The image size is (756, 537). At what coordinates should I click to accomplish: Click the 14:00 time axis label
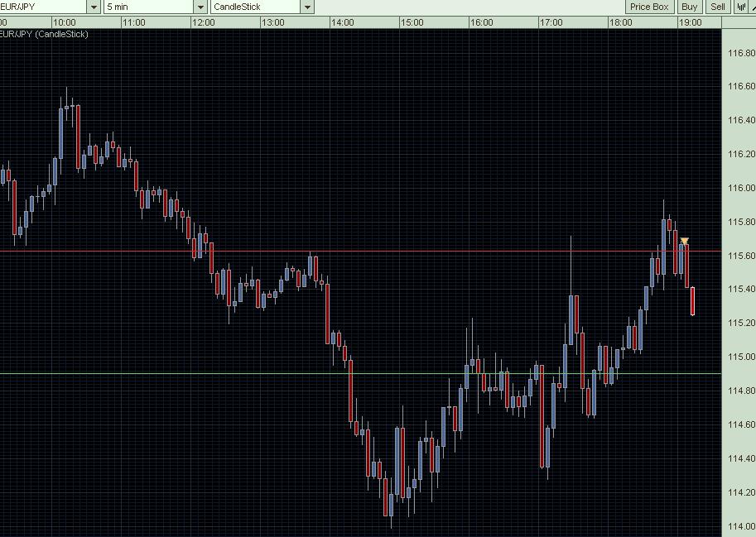pos(342,22)
